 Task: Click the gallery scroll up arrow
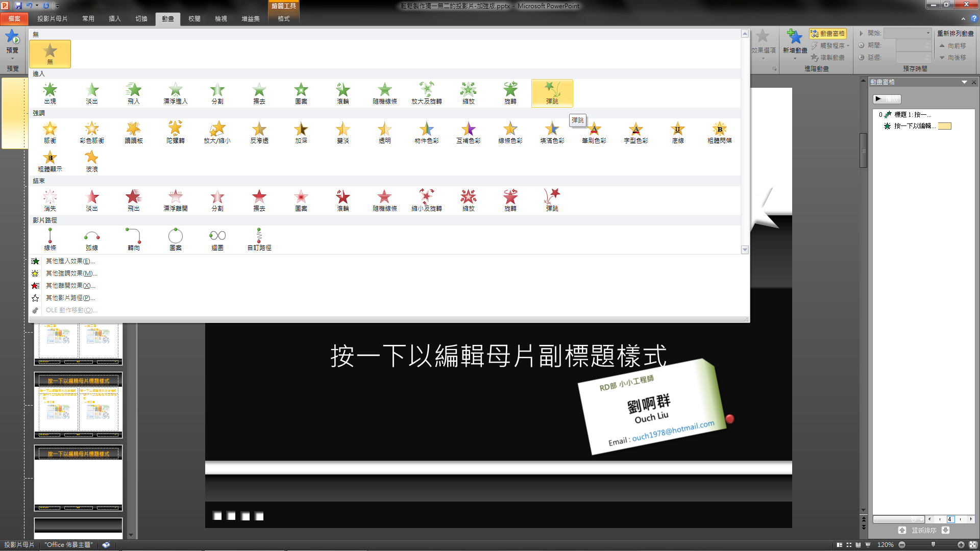[745, 34]
